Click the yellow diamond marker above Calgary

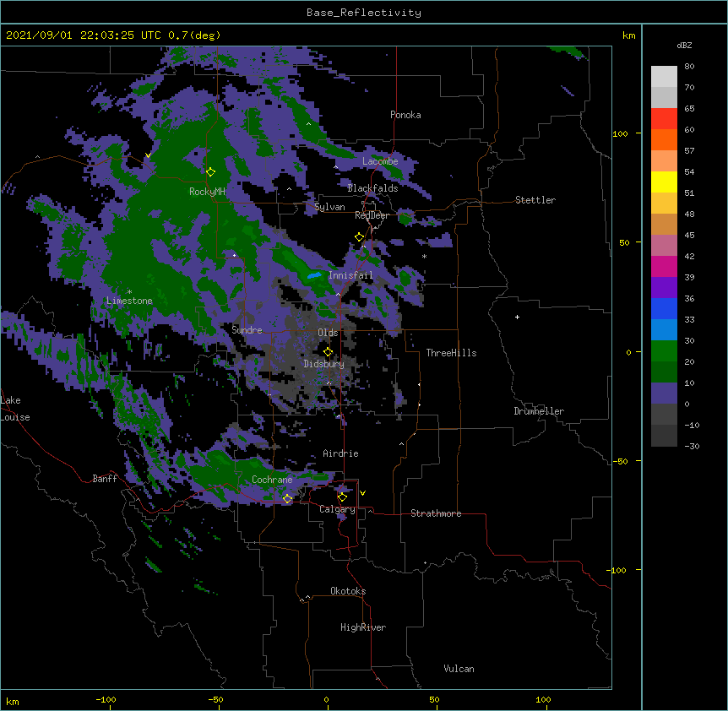click(342, 497)
